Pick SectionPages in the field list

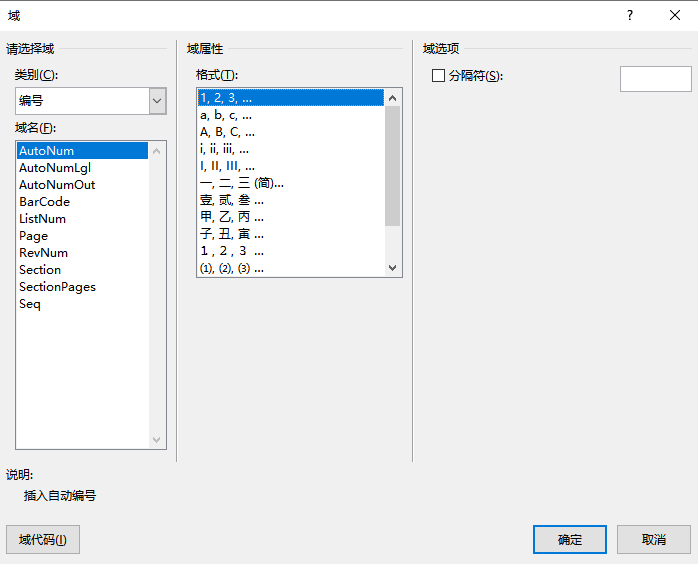click(82, 287)
